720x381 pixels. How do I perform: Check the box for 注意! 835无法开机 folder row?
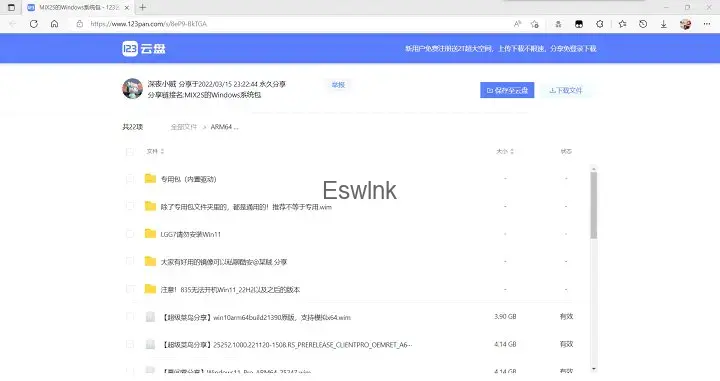click(x=129, y=289)
